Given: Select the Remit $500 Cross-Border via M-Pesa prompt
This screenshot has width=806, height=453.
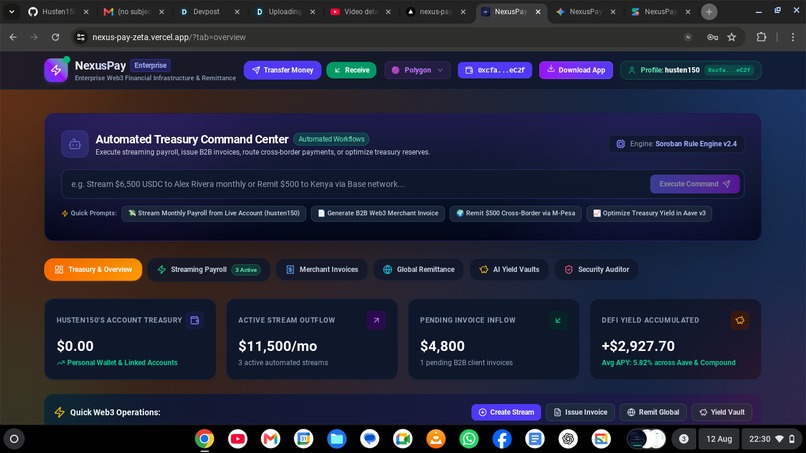Looking at the screenshot, I should [x=516, y=213].
